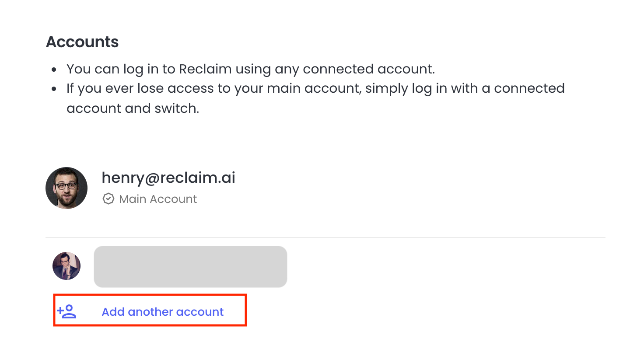The image size is (644, 356).
Task: Click the word "Reclaim" in first bullet
Action: (205, 69)
